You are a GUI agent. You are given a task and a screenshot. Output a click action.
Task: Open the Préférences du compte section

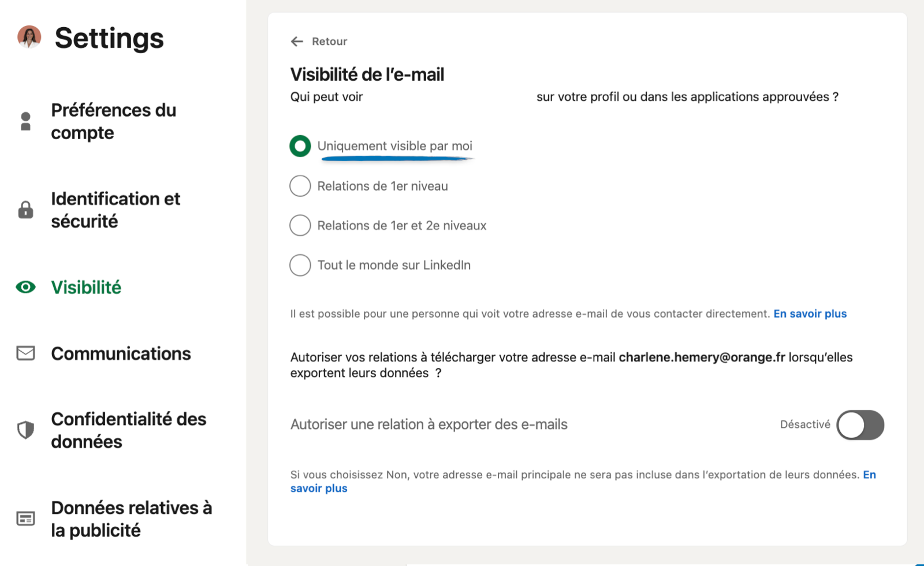point(114,121)
